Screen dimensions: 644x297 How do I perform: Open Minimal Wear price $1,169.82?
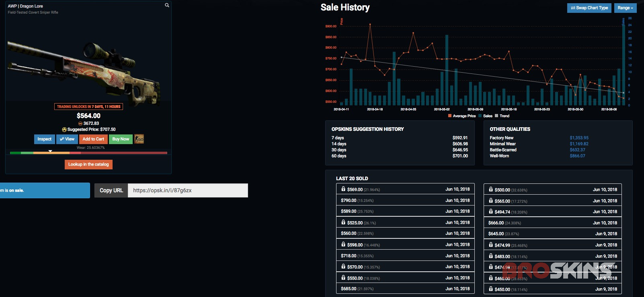pos(579,144)
